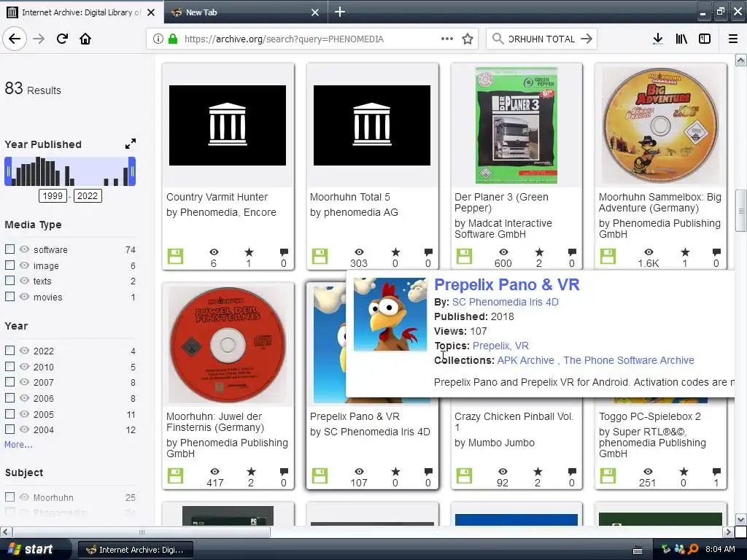Image resolution: width=747 pixels, height=560 pixels.
Task: Toggle the browser sidebar view
Action: coord(705,39)
